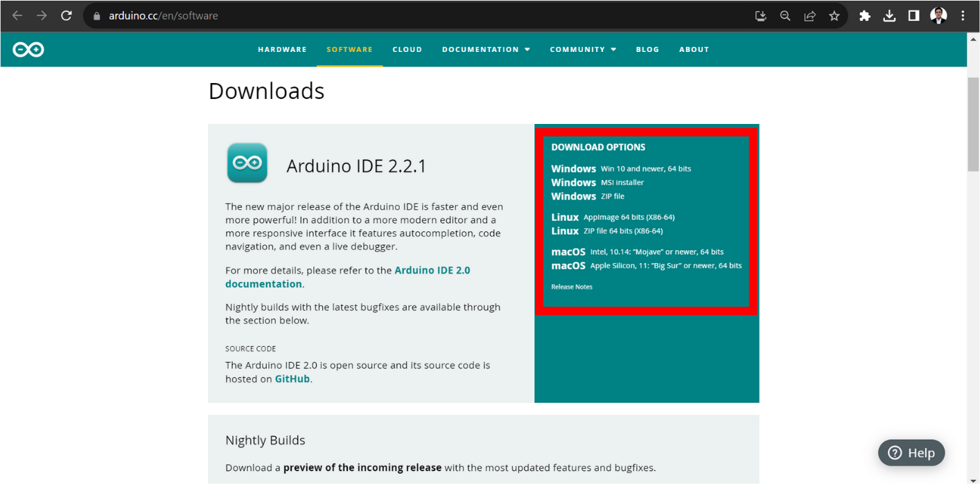
Task: Open the Release Notes link
Action: 572,287
